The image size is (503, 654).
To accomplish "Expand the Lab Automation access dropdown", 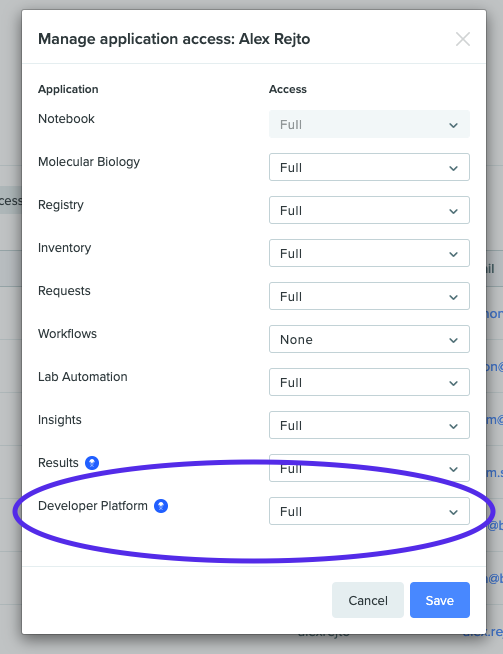I will tap(369, 382).
